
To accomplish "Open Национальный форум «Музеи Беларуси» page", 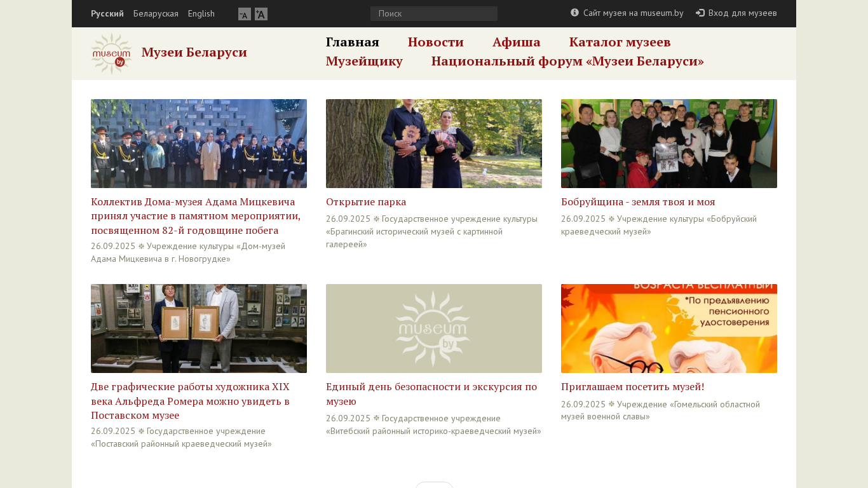I will (567, 62).
